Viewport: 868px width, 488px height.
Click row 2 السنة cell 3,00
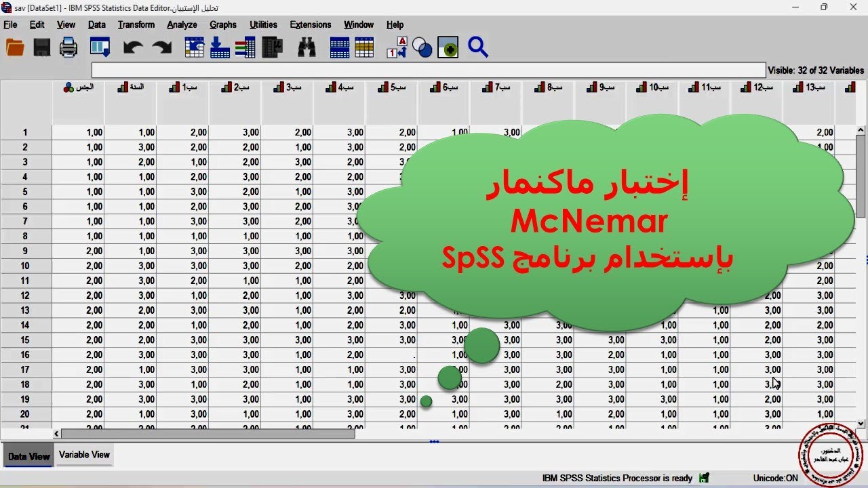(130, 147)
